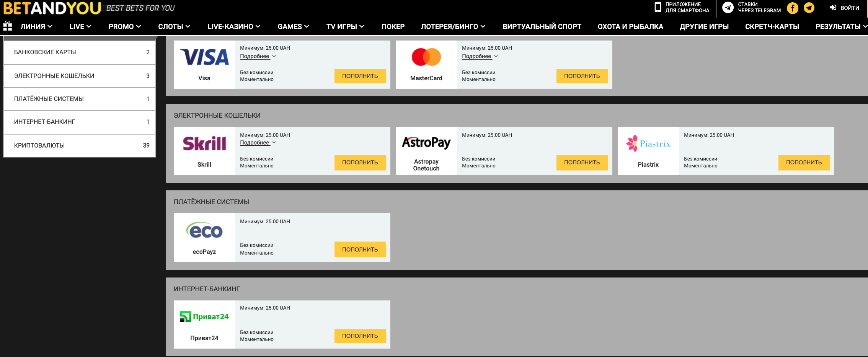Select ЭЛЕКТРОННЫЕ КОШЕЛЬКИ category
The image size is (868, 357).
coord(80,76)
